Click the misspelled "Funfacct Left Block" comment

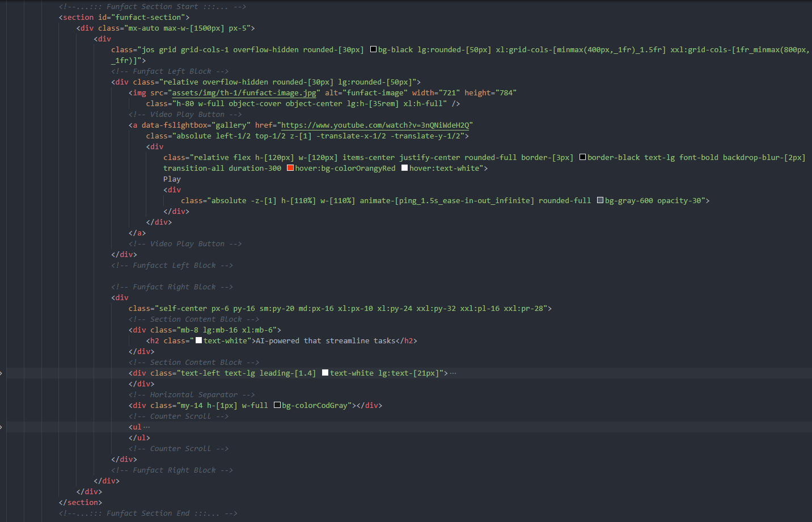pyautogui.click(x=172, y=265)
